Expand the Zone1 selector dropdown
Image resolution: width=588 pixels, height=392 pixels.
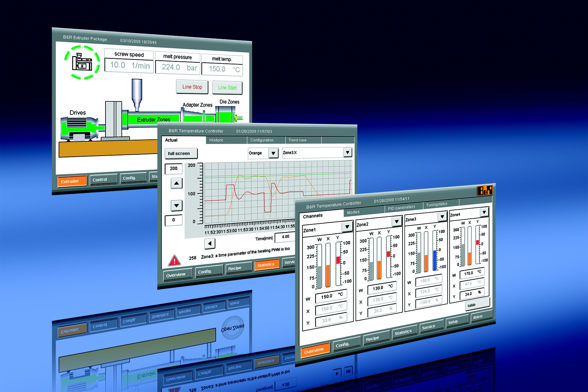(347, 227)
